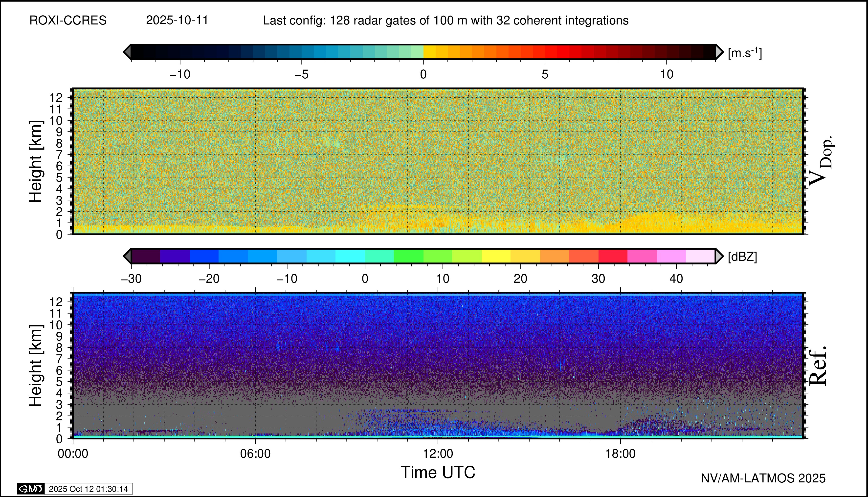Click right arrow of velocity colorbar
The image size is (868, 497).
click(719, 52)
